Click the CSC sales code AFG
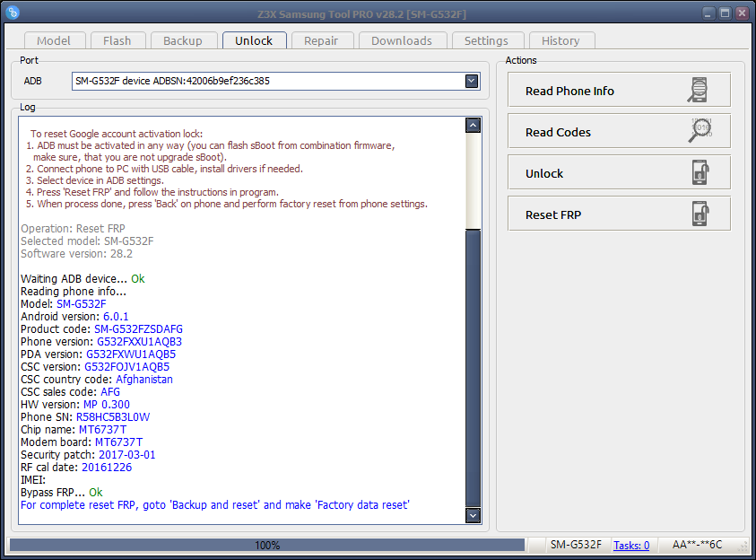Image resolution: width=756 pixels, height=560 pixels. [110, 392]
